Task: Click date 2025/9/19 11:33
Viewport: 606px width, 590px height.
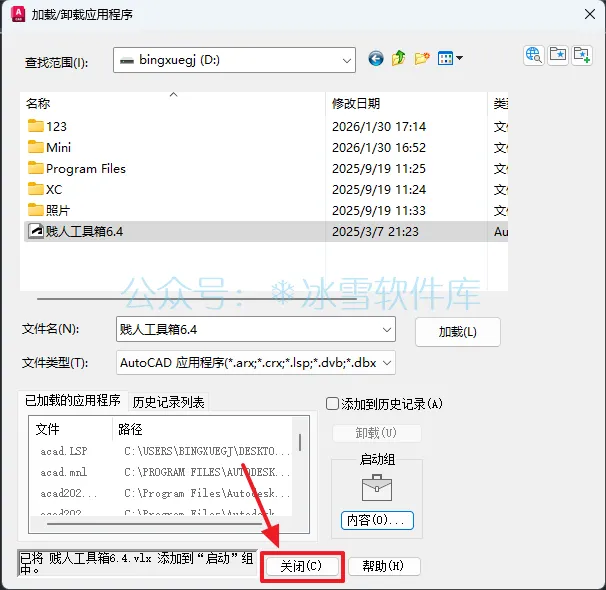Action: [379, 211]
